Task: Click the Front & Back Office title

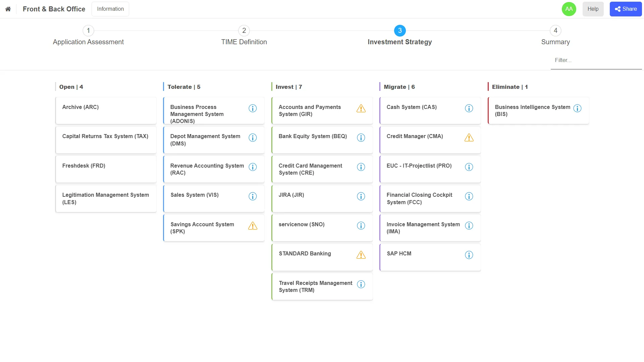Action: coord(54,9)
